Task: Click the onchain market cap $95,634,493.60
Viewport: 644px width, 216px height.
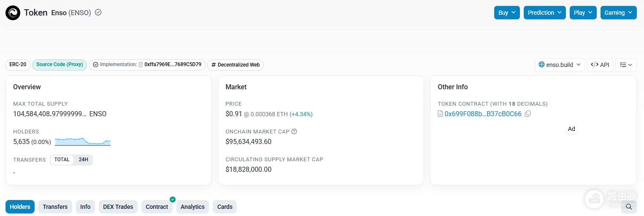Action: coord(249,142)
